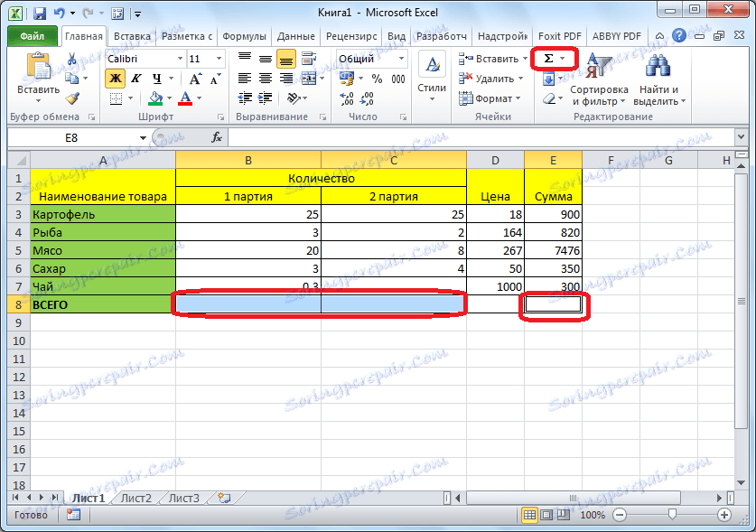Open the Fill Color dropdown arrow
756x532 pixels.
(x=170, y=98)
